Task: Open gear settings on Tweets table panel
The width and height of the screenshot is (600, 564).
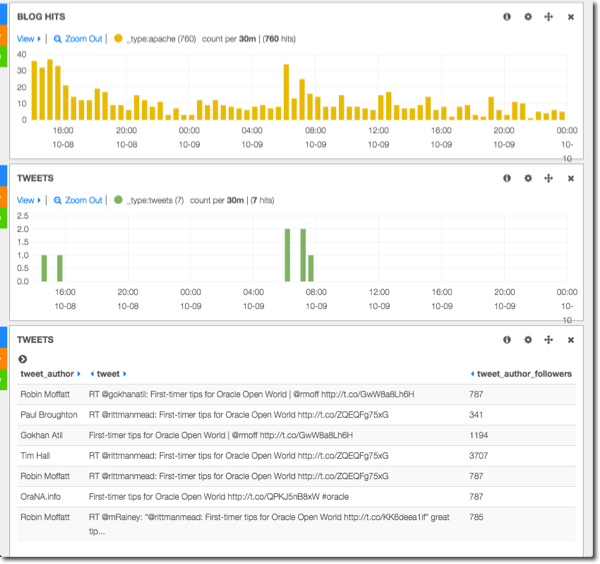Action: [x=528, y=340]
